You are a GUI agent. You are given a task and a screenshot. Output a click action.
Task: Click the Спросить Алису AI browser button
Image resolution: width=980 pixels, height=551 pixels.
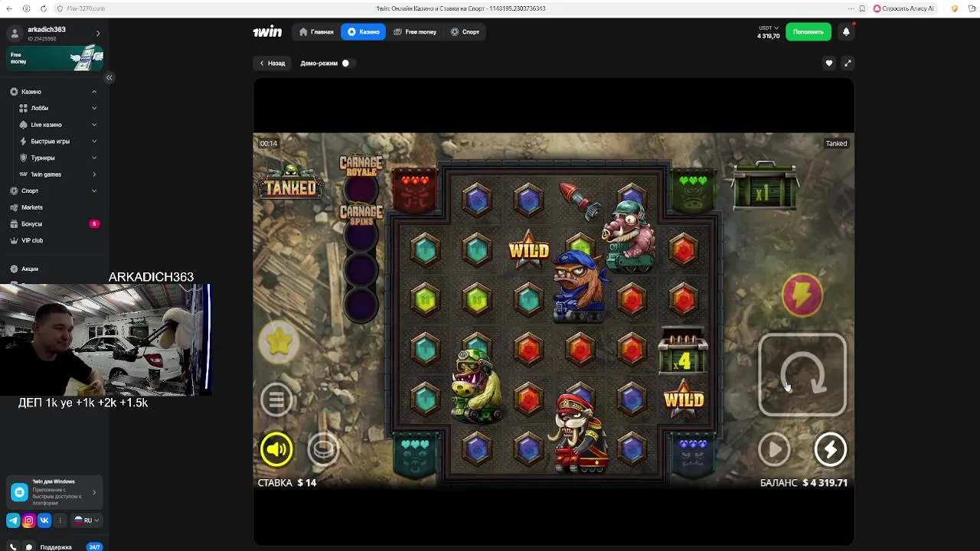click(904, 8)
